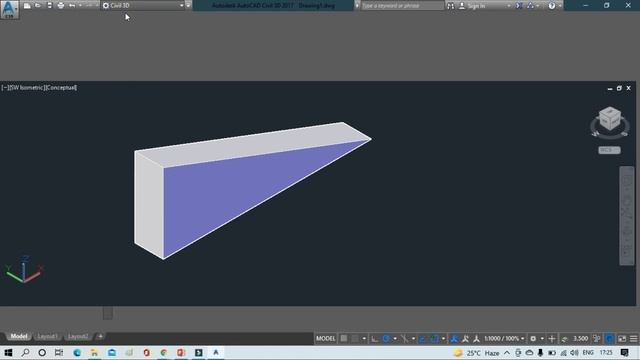Switch to the Layout1 tab
This screenshot has height=360, width=640.
(x=47, y=336)
